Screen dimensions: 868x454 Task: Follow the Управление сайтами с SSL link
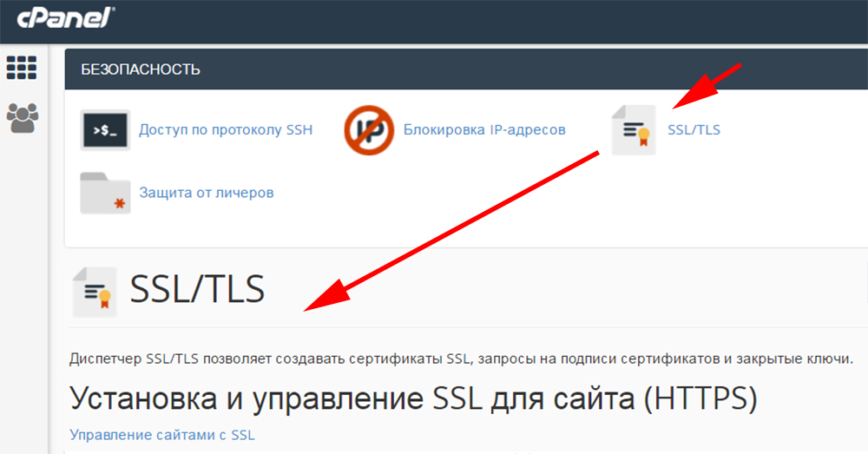coord(162,434)
